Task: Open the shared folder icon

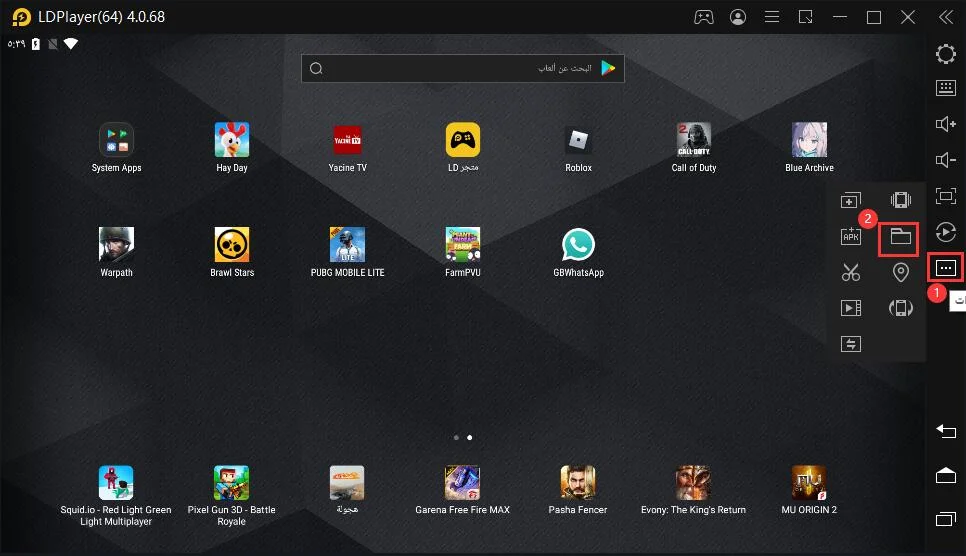Action: (x=900, y=237)
